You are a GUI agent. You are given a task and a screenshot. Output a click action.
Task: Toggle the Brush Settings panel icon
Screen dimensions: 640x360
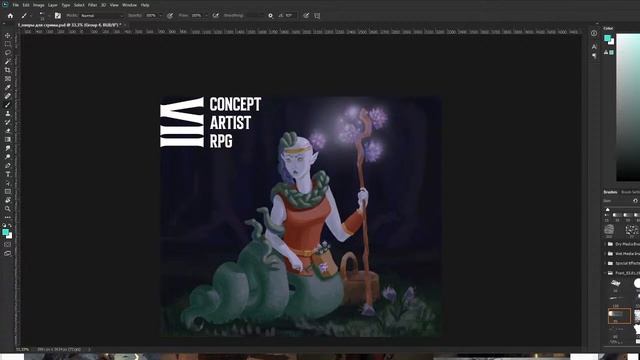tap(58, 16)
